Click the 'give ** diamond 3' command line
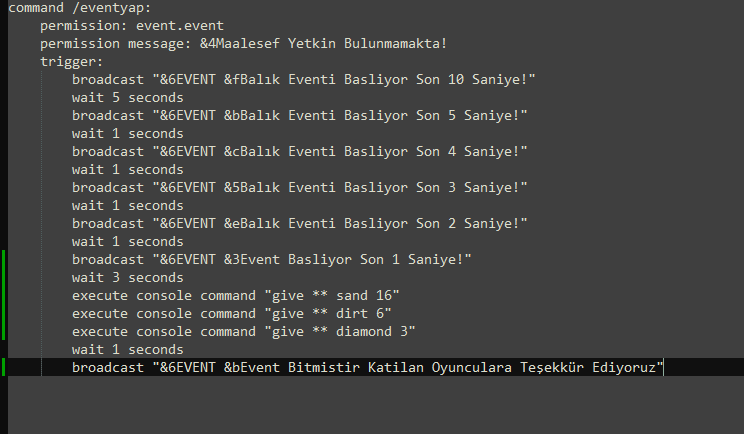 click(244, 332)
